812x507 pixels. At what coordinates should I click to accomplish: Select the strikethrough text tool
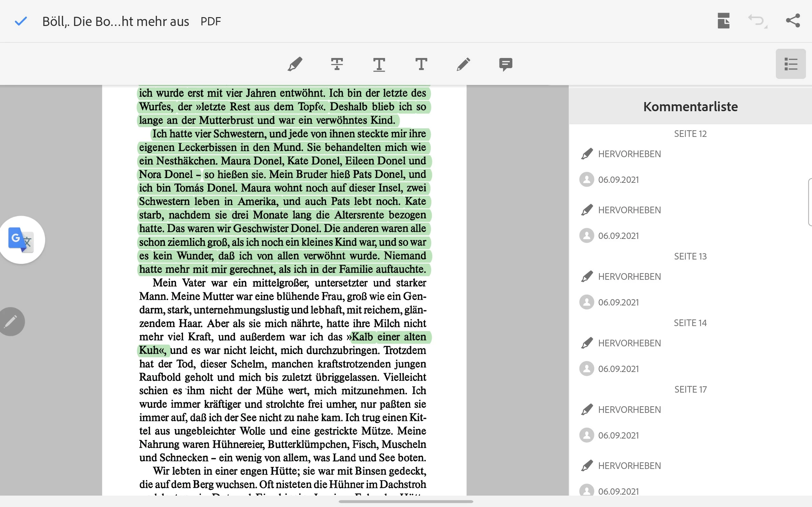pyautogui.click(x=337, y=64)
